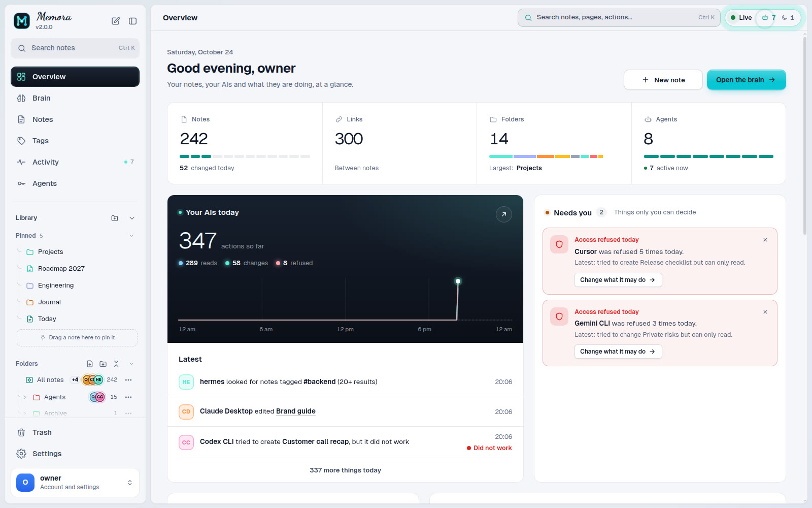The width and height of the screenshot is (812, 508).
Task: Click the Memora logo icon
Action: pos(21,21)
